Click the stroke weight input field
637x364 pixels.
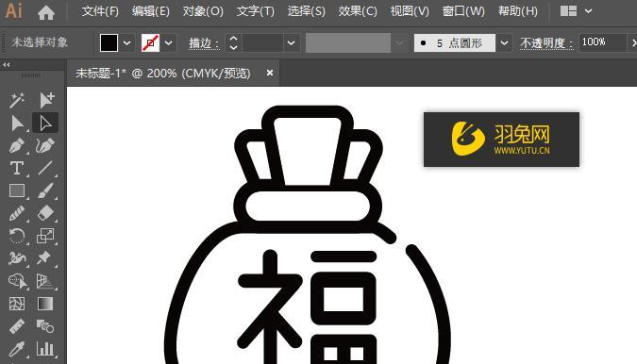(x=262, y=42)
